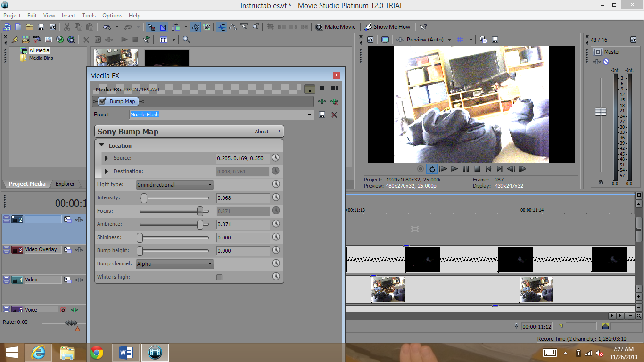Open the Project menu

click(x=12, y=16)
